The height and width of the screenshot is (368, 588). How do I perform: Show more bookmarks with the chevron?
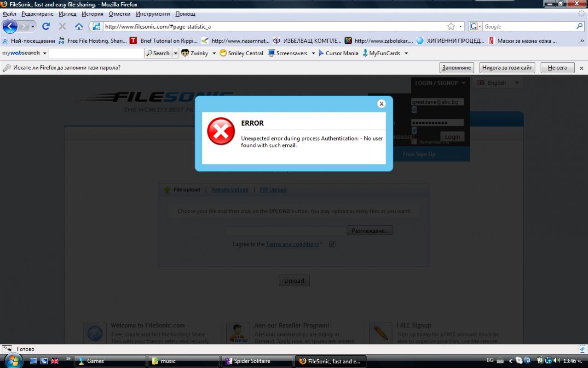click(582, 41)
